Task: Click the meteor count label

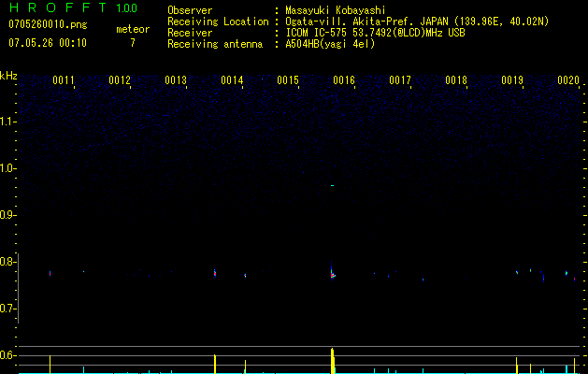Action: 133,29
